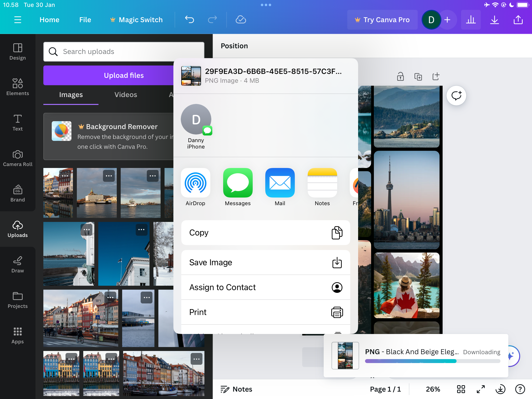Screen dimensions: 532x399
Task: Share via the Messages app icon
Action: tap(238, 183)
